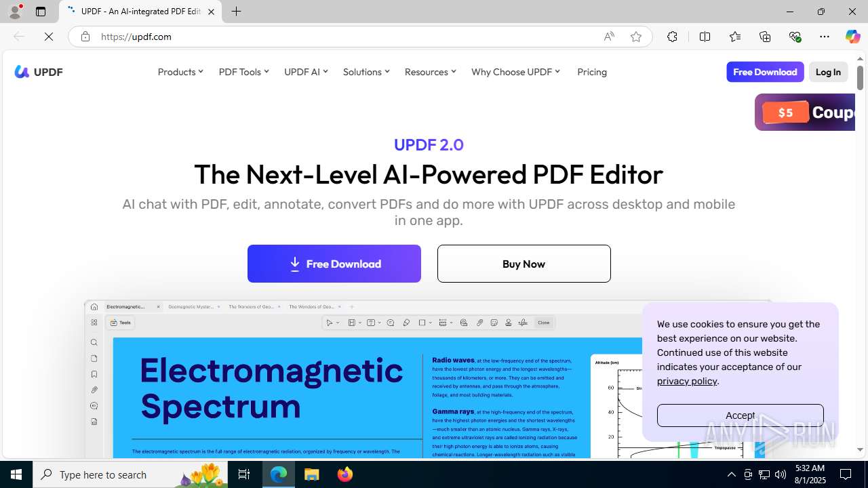Accept the cookies notice
The width and height of the screenshot is (868, 488).
pos(741,415)
